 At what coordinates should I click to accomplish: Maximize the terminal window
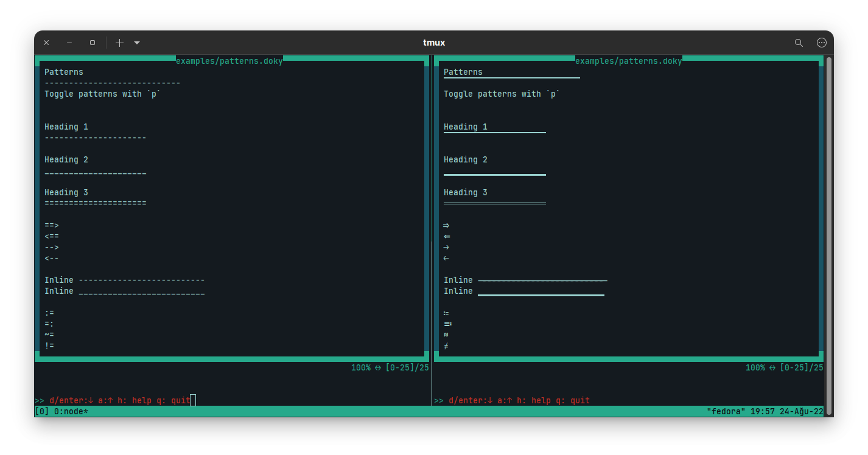click(x=93, y=43)
